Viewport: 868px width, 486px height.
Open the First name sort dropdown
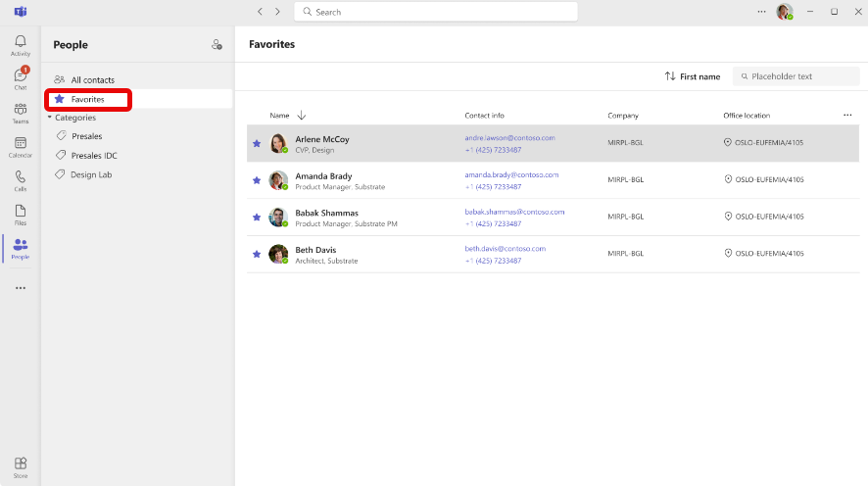692,76
